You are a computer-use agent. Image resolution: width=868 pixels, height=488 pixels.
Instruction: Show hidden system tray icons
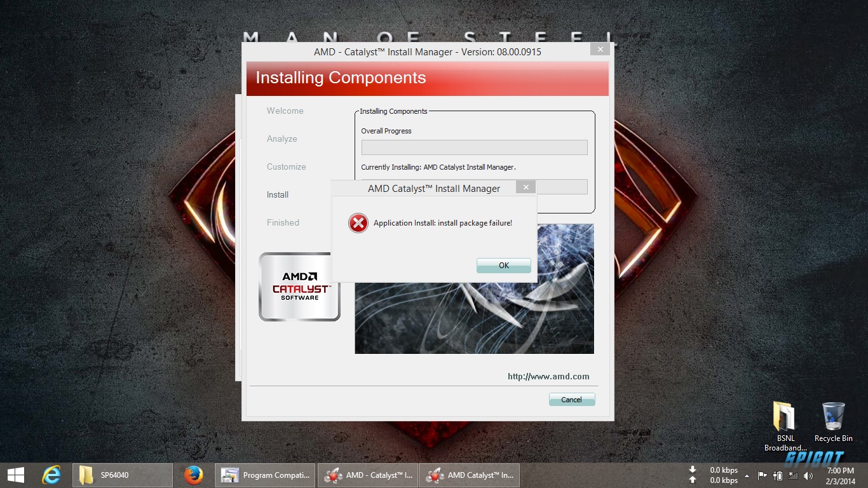point(747,475)
